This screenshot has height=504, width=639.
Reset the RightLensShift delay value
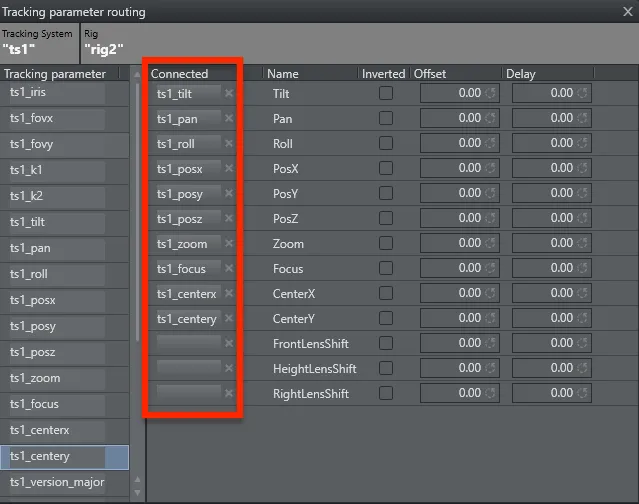point(582,393)
